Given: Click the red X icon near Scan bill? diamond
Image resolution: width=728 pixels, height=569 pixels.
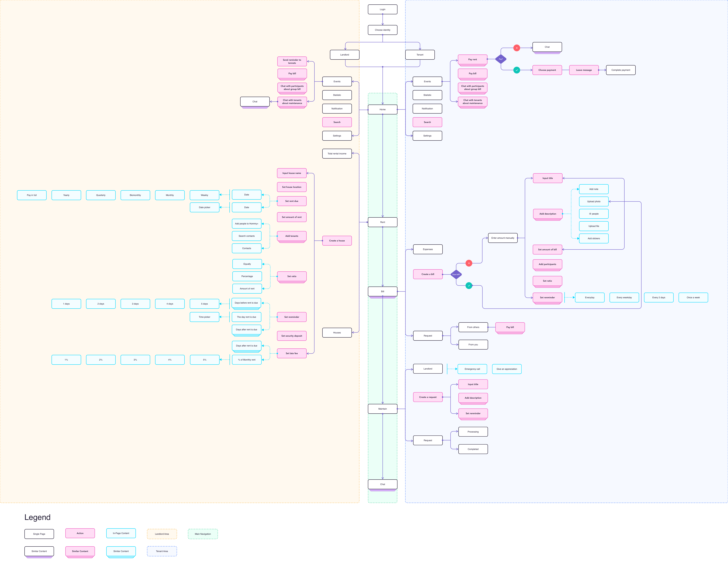Looking at the screenshot, I should point(469,263).
